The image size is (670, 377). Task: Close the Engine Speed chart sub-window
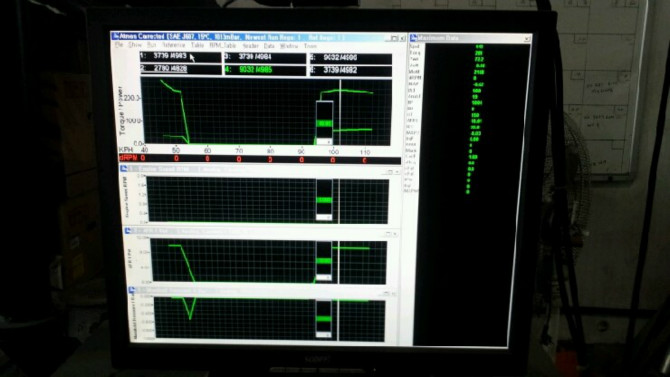point(397,172)
